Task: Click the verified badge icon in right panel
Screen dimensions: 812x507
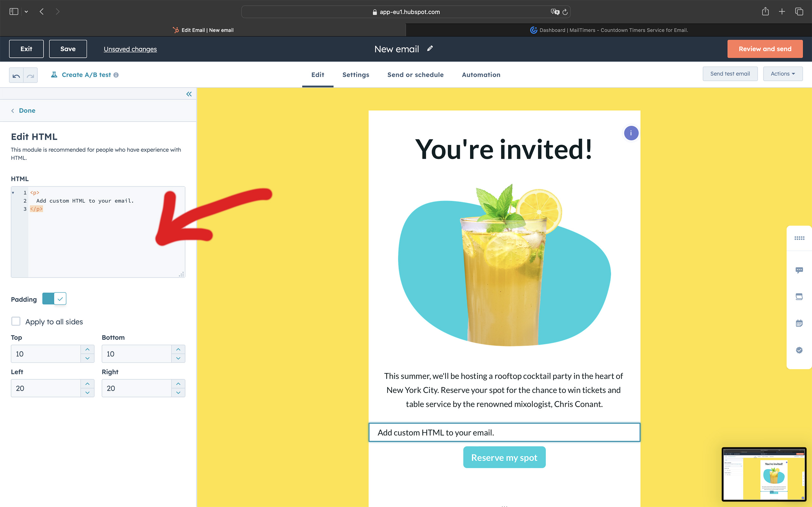Action: [x=799, y=350]
